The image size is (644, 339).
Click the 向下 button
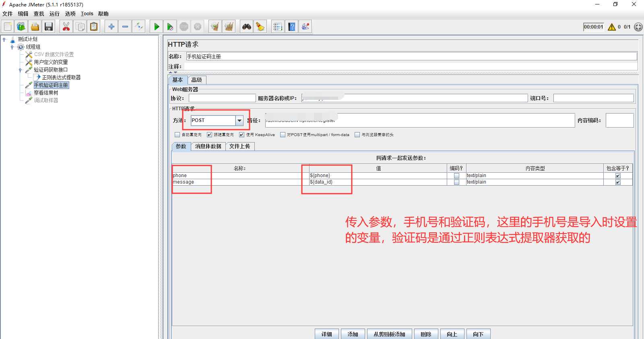[x=478, y=334]
